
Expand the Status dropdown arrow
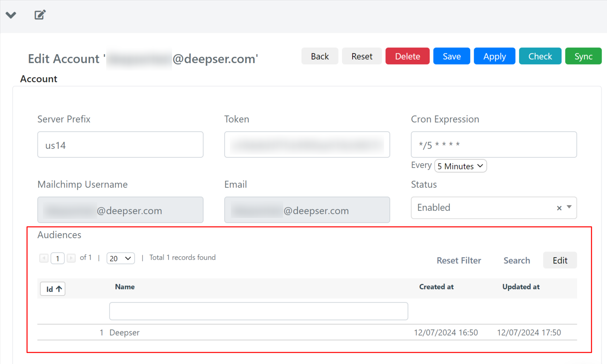(569, 207)
